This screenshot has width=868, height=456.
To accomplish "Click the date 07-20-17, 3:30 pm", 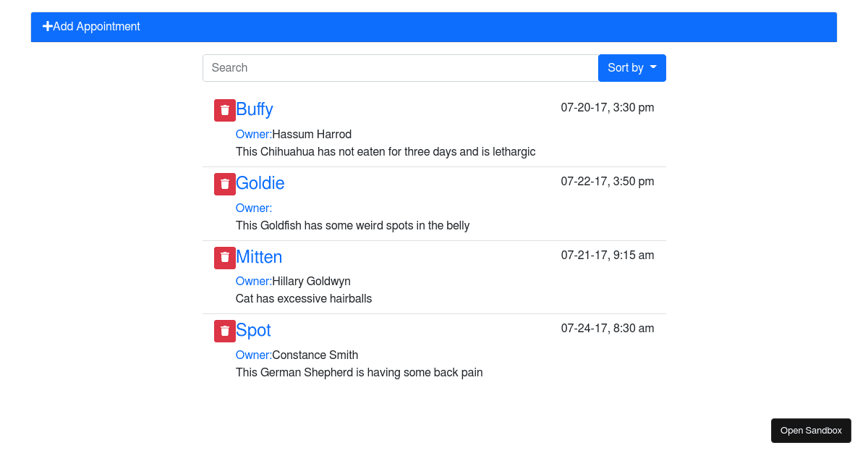I will [x=608, y=108].
